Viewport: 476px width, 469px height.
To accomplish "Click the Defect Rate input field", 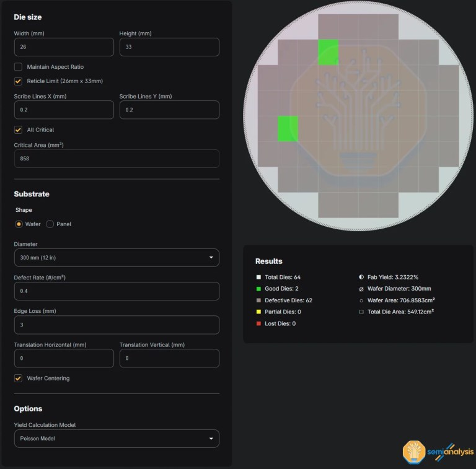I will [117, 291].
